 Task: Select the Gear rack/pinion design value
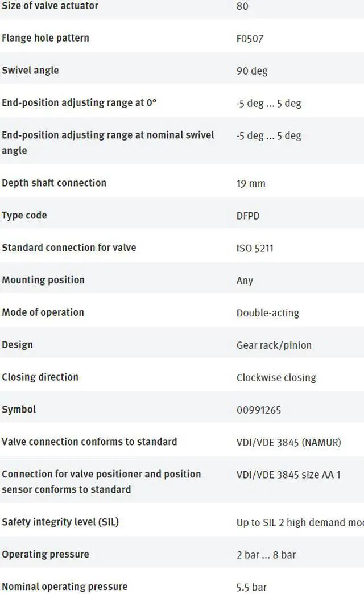point(274,345)
